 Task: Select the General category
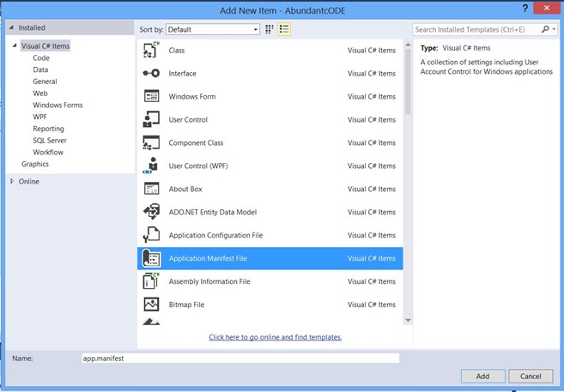[45, 81]
